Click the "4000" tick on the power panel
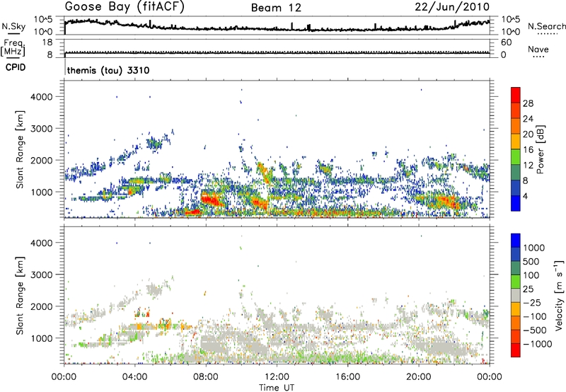 tap(42, 97)
